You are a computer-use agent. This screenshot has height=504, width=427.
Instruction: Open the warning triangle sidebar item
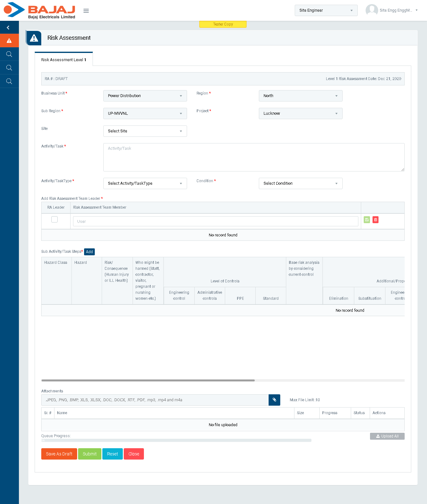tap(9, 41)
